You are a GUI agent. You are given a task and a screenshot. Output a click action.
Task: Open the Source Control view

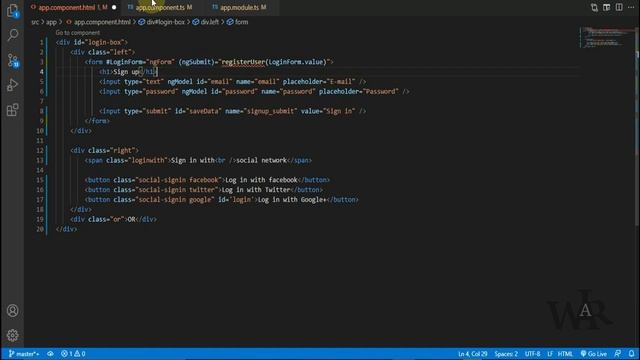13,60
